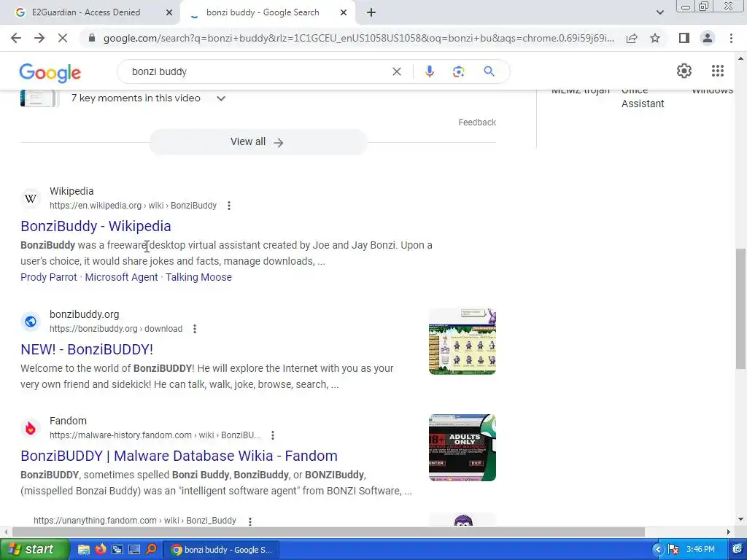
Task: Close the E2Guardian Access Denied tab
Action: (169, 12)
